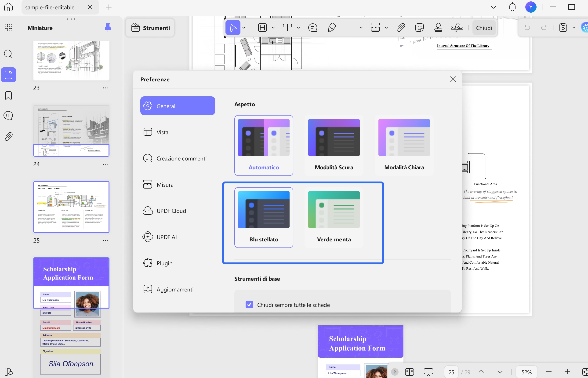Image resolution: width=588 pixels, height=378 pixels.
Task: Zoom in with plus button
Action: tap(567, 372)
